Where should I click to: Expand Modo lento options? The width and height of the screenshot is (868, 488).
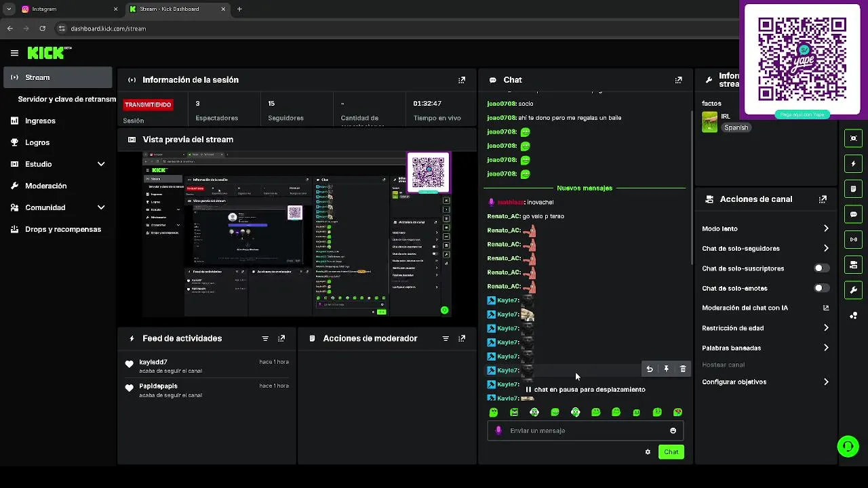tap(826, 228)
